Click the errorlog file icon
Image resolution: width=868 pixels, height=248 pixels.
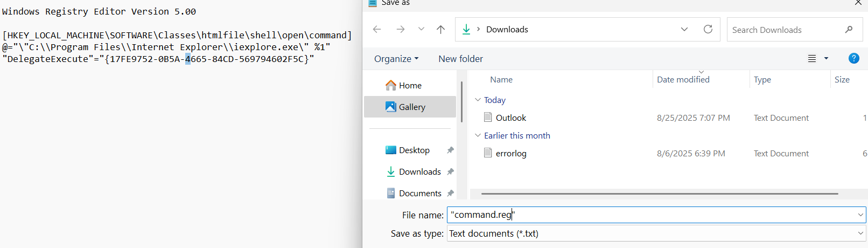tap(488, 153)
